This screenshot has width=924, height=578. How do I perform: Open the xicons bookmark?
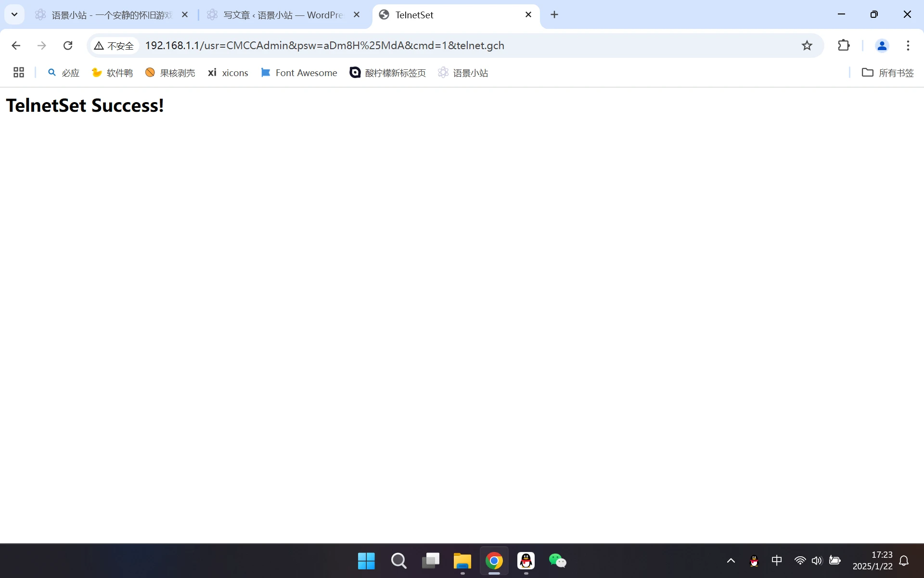point(228,73)
